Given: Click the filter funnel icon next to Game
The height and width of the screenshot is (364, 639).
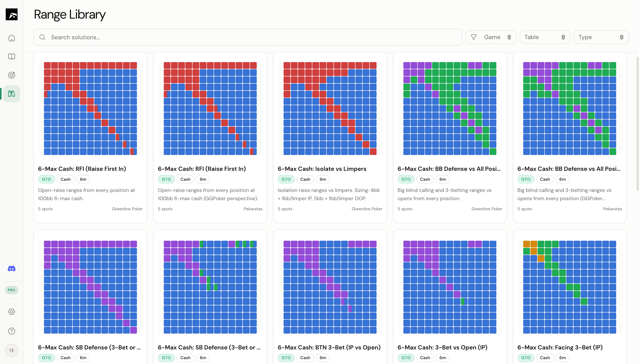Looking at the screenshot, I should (x=474, y=37).
